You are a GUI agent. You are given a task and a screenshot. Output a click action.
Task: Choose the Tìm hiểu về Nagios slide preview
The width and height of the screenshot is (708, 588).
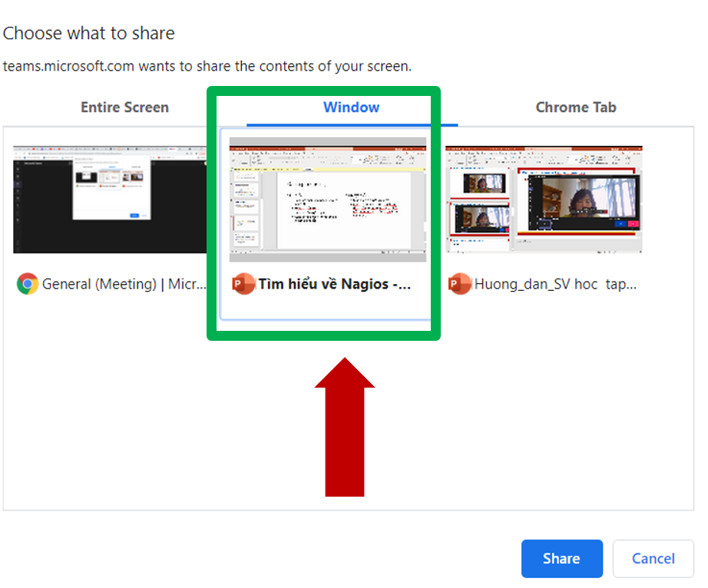click(328, 200)
